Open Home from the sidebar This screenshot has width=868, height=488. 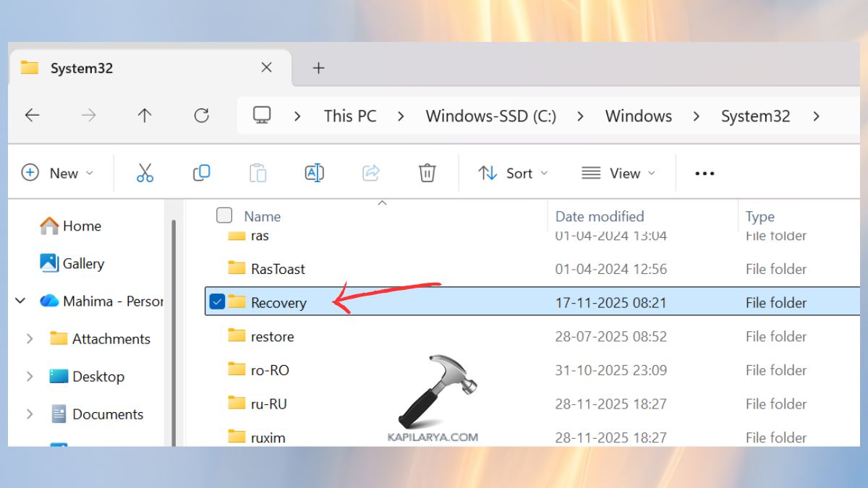[82, 226]
